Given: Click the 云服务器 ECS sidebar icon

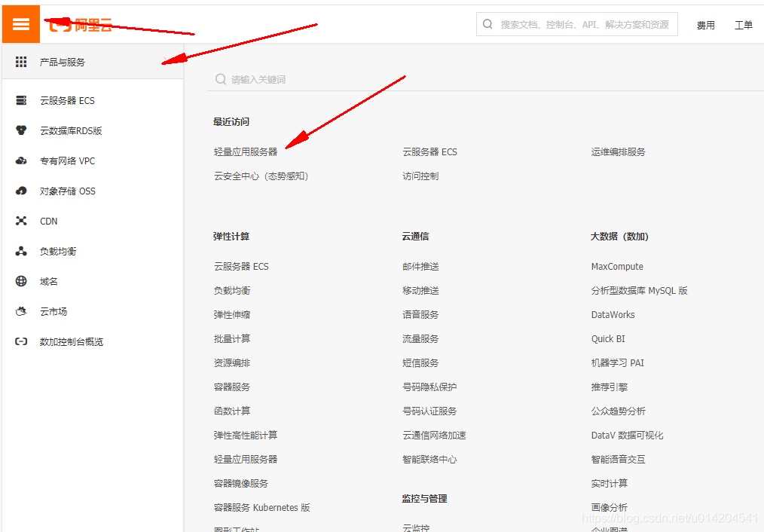Looking at the screenshot, I should pos(21,100).
